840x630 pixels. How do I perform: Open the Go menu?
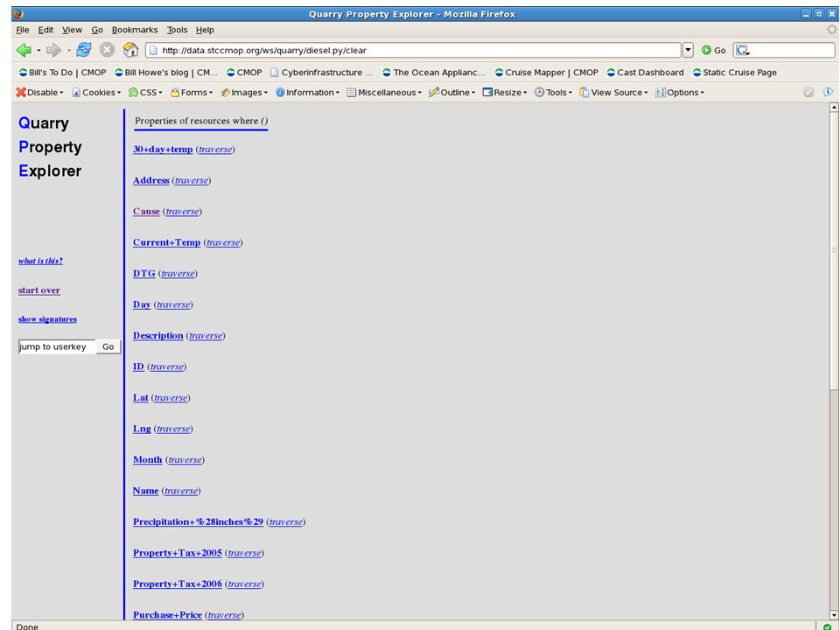tap(97, 30)
